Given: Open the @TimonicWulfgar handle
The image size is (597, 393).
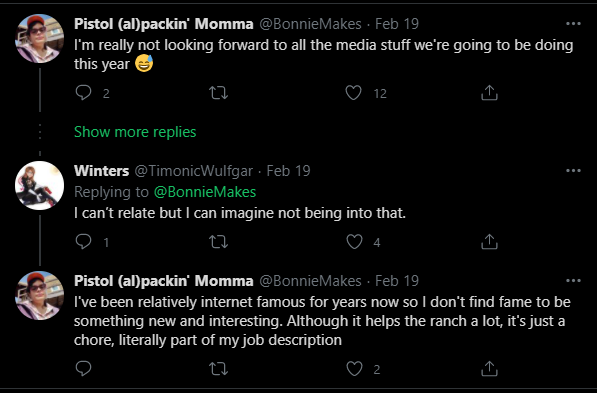Looking at the screenshot, I should (x=193, y=171).
